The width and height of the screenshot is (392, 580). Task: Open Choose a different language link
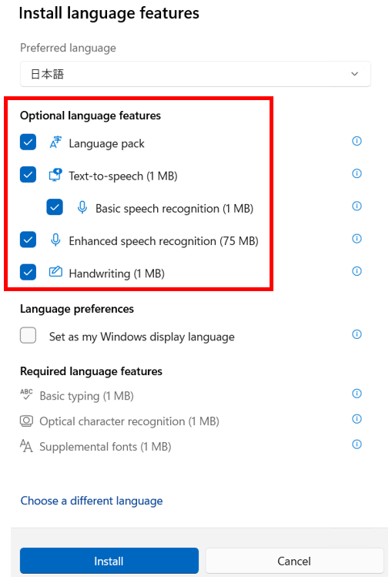click(92, 501)
